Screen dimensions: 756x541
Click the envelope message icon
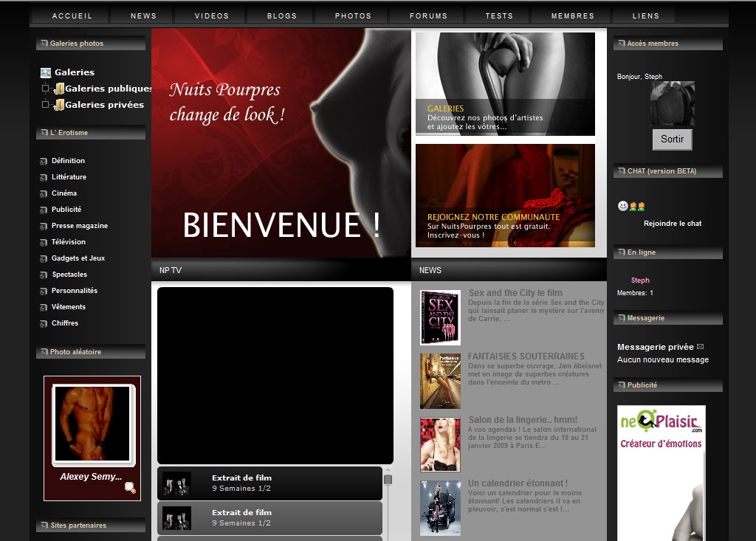pyautogui.click(x=700, y=347)
